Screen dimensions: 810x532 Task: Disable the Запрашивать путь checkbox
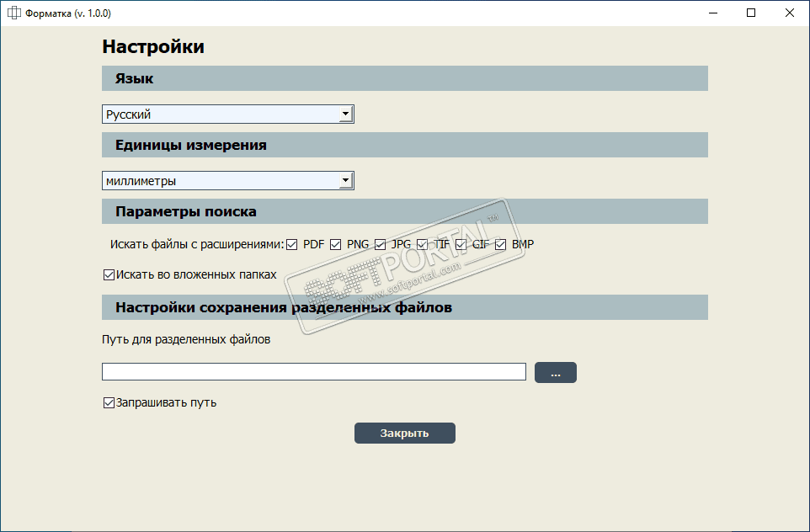point(109,403)
